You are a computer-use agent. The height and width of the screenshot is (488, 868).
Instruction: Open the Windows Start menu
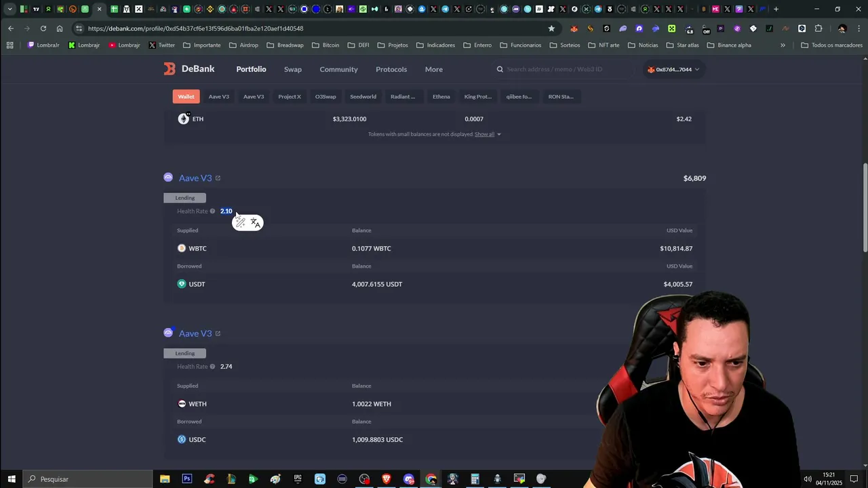tap(12, 479)
